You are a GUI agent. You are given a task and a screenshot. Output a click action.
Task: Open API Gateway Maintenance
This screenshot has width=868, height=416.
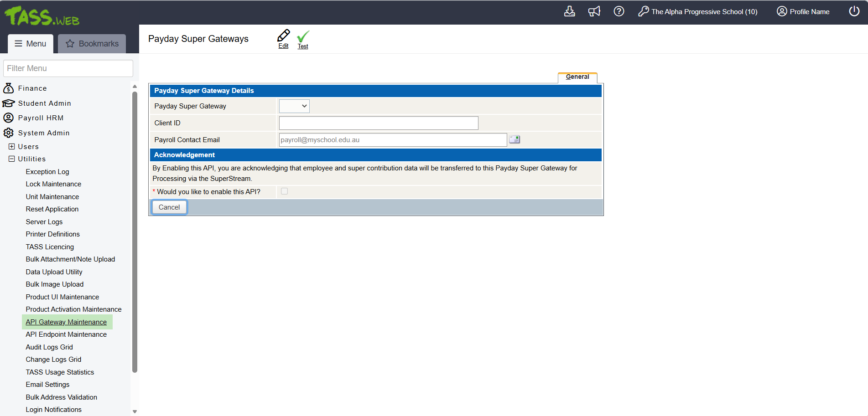click(66, 322)
